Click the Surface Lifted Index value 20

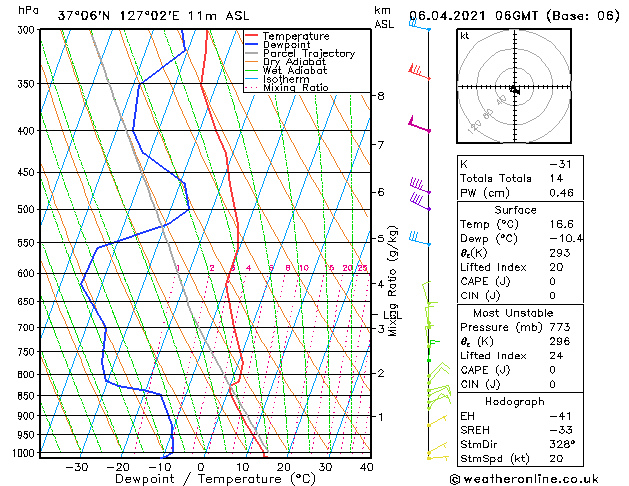pos(556,267)
